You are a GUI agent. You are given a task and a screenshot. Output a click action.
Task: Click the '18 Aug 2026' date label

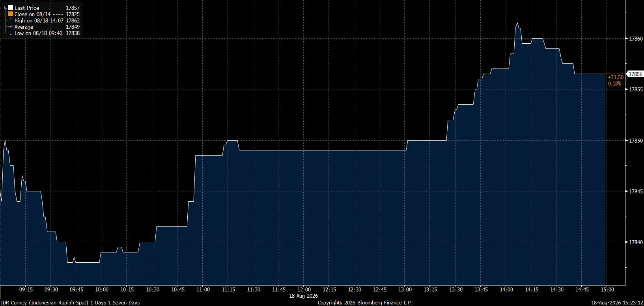pyautogui.click(x=304, y=296)
